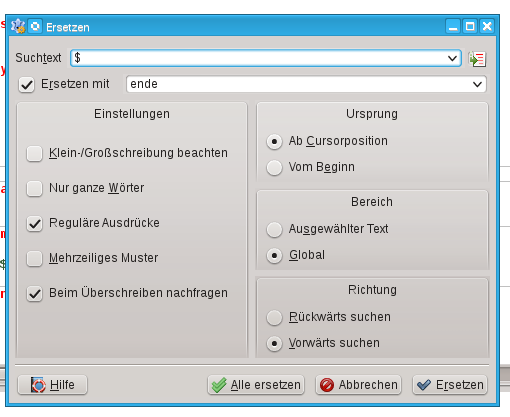510x417 pixels.
Task: Choose Ausgewählter Text as search range
Action: click(274, 230)
